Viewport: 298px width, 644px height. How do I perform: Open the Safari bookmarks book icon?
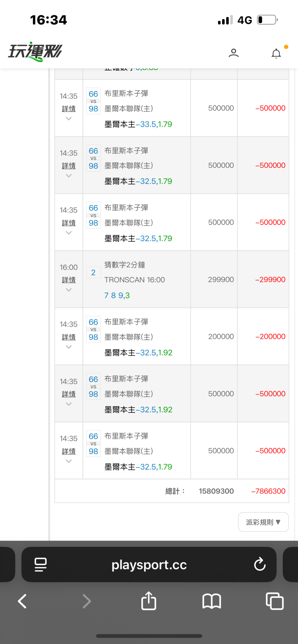pyautogui.click(x=212, y=601)
